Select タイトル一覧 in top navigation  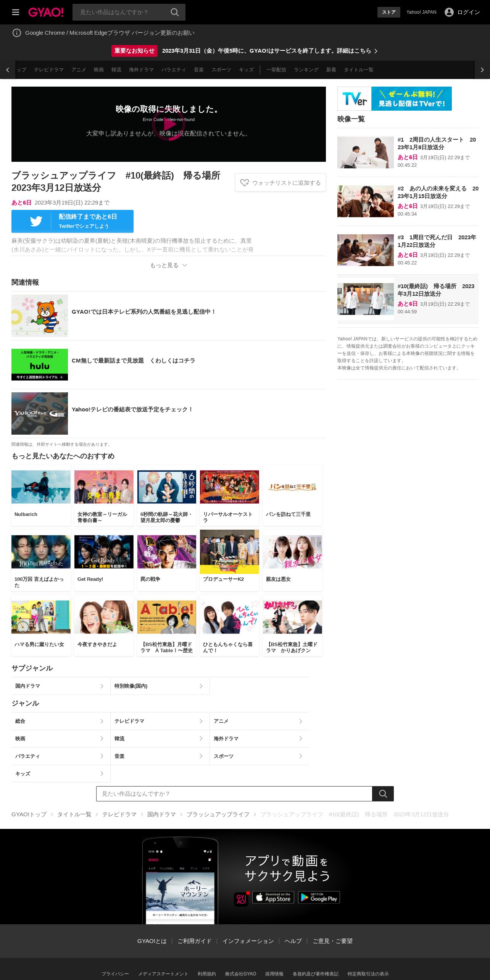click(x=359, y=70)
